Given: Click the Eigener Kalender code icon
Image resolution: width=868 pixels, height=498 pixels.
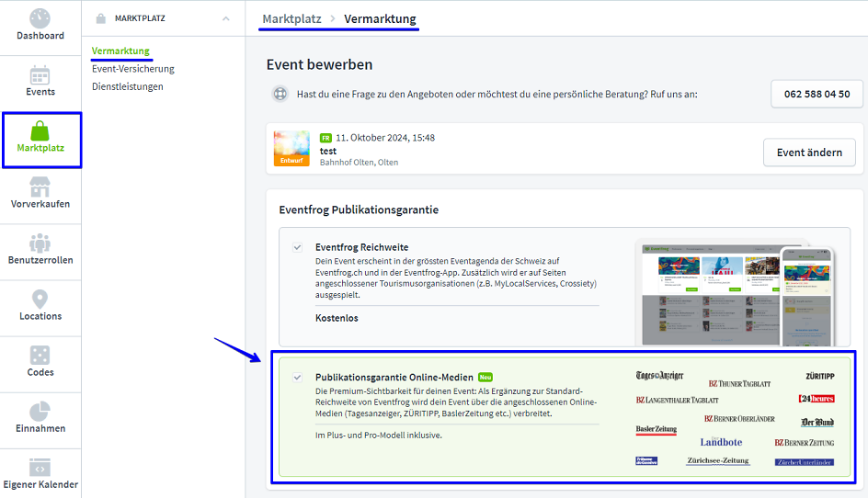Looking at the screenshot, I should [40, 467].
